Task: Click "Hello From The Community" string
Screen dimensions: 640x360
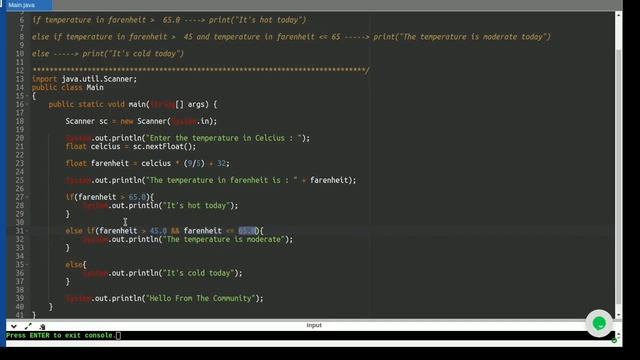Action: [x=201, y=298]
